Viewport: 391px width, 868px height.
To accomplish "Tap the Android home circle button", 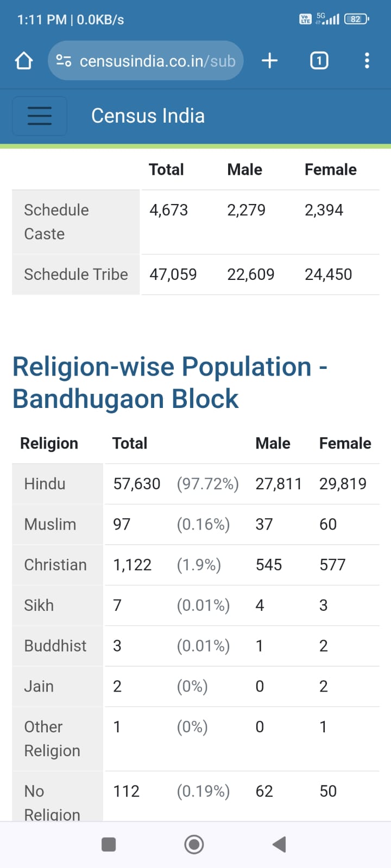I will pos(194,844).
